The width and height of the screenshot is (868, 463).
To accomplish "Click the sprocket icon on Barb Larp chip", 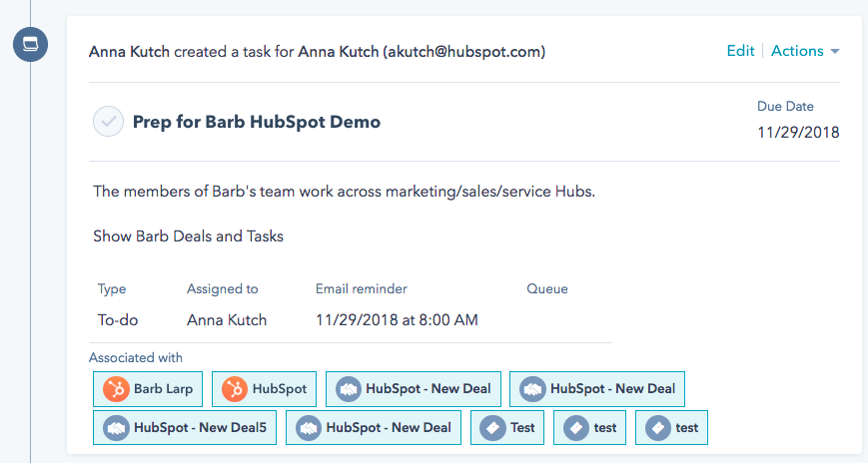I will pos(116,388).
